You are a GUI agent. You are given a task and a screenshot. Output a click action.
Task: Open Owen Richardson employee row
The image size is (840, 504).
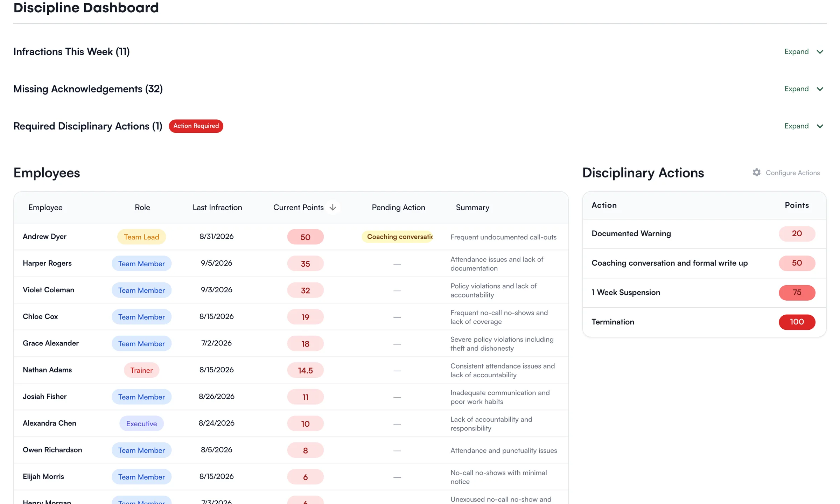pos(291,450)
